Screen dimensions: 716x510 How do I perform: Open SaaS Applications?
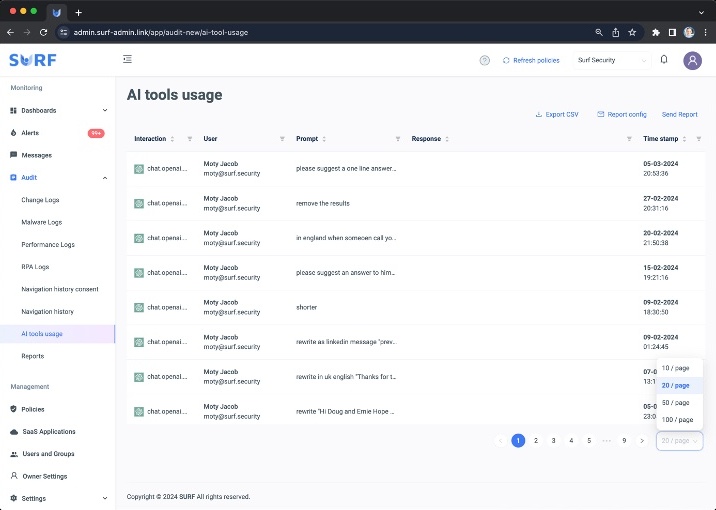(x=49, y=431)
